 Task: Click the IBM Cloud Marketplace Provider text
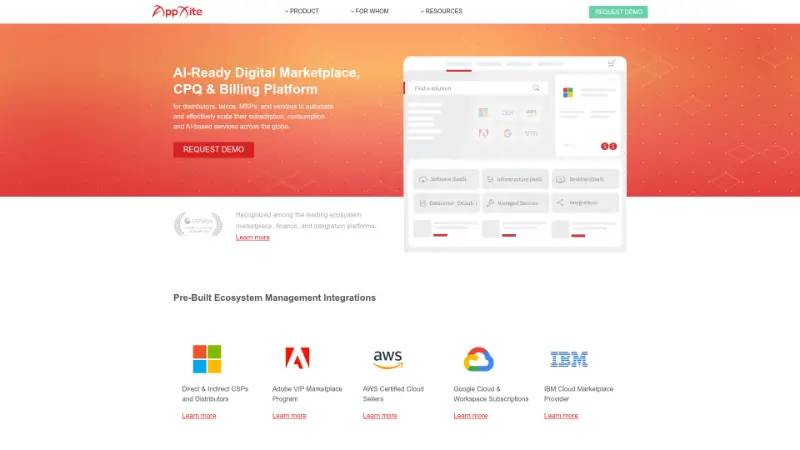click(x=579, y=394)
